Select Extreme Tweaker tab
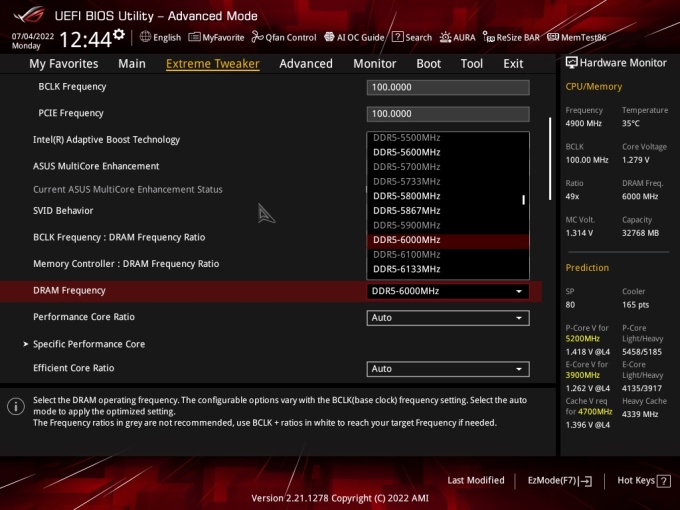Image resolution: width=680 pixels, height=510 pixels. (213, 64)
